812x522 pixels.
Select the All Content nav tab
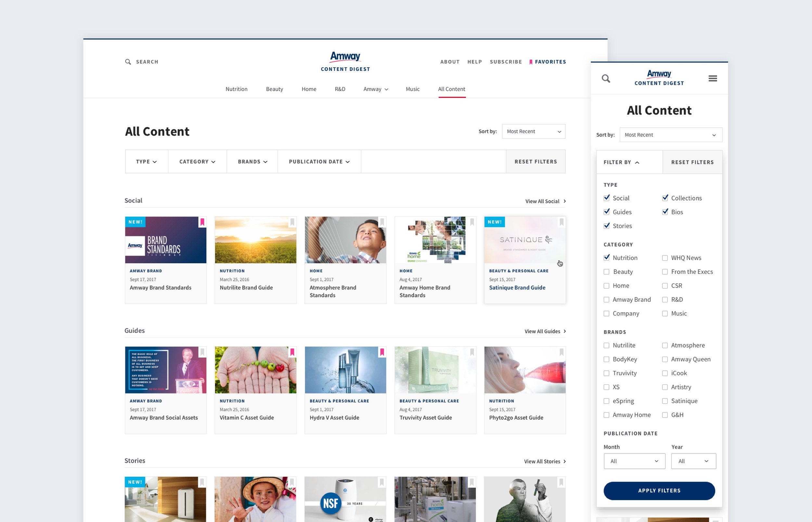pos(451,89)
